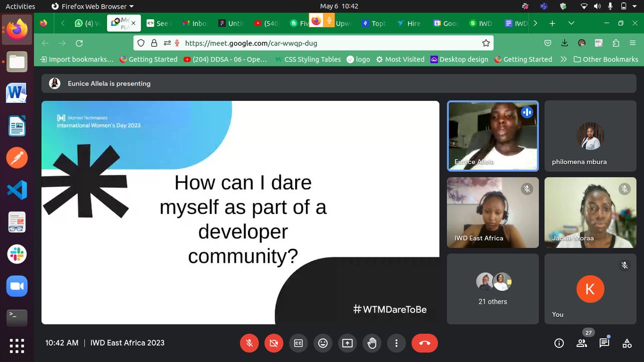Bookmark this page using the star icon
This screenshot has height=362, width=644.
pos(486,42)
